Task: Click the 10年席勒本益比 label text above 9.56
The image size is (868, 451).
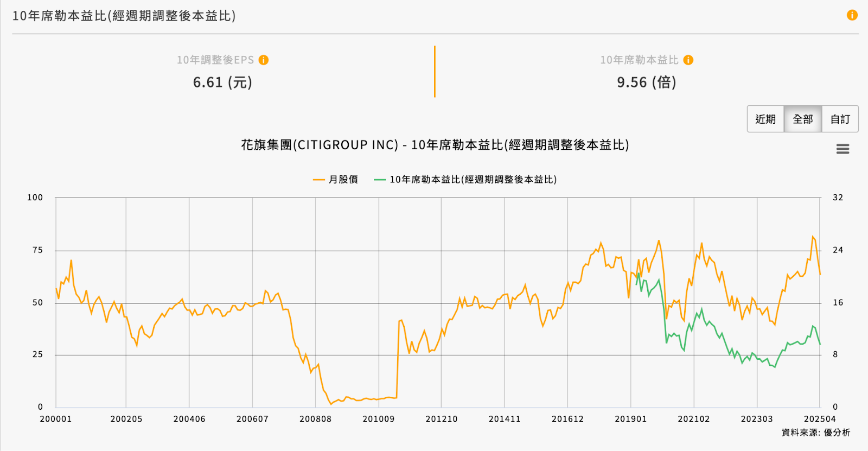Action: (x=640, y=60)
